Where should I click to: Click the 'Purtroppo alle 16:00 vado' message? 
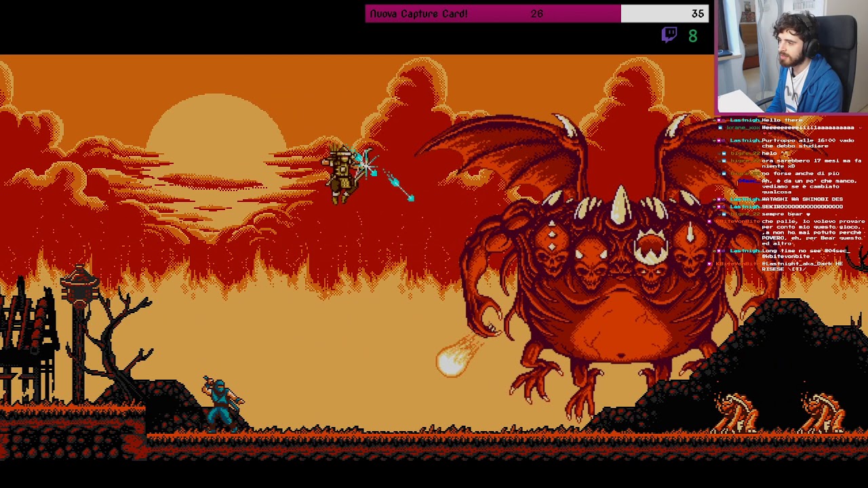point(808,143)
